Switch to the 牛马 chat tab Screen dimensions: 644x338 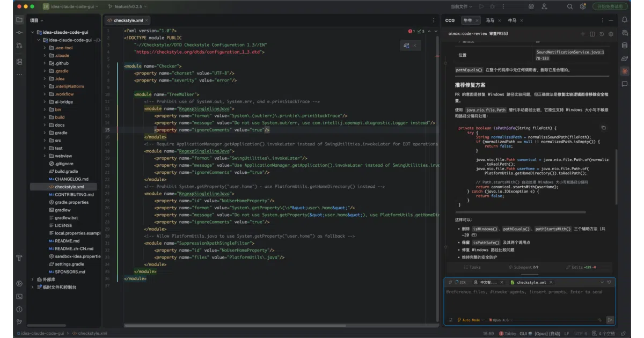click(x=512, y=20)
